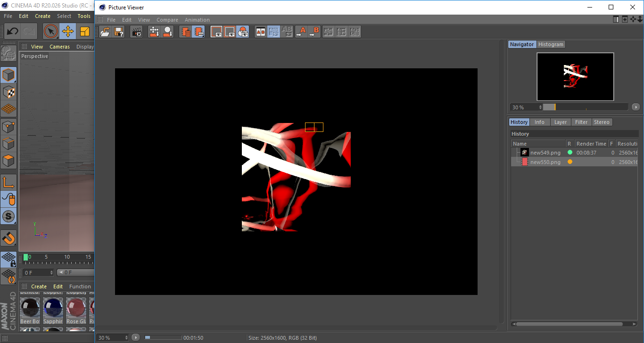644x343 pixels.
Task: Click the Undo arrow in Cinema 4D
Action: pos(12,32)
